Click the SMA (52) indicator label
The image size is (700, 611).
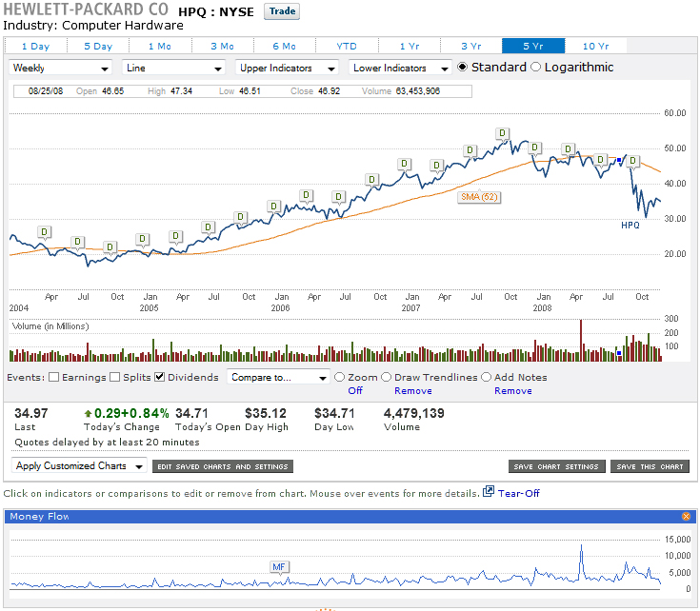[x=479, y=197]
